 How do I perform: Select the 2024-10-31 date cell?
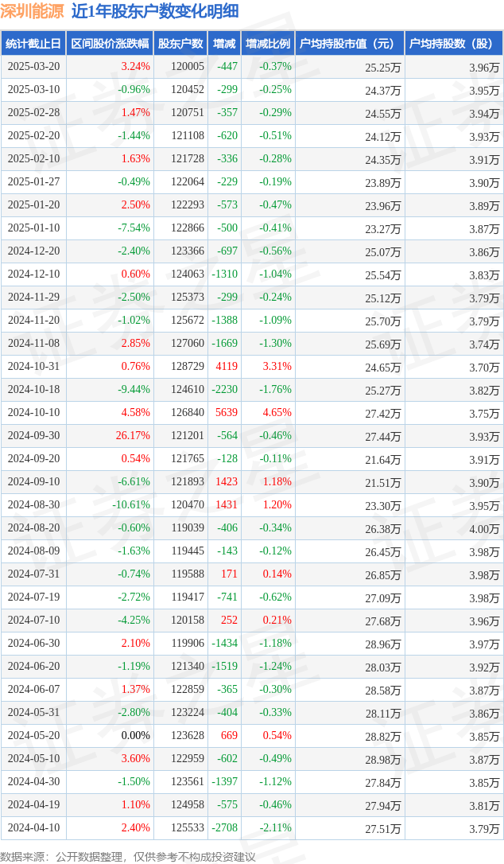pyautogui.click(x=33, y=367)
